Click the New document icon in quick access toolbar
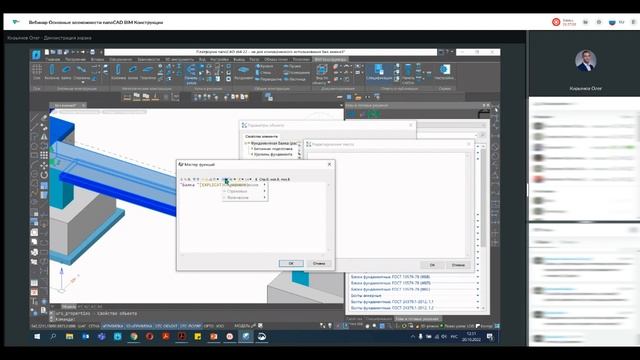 coord(47,52)
